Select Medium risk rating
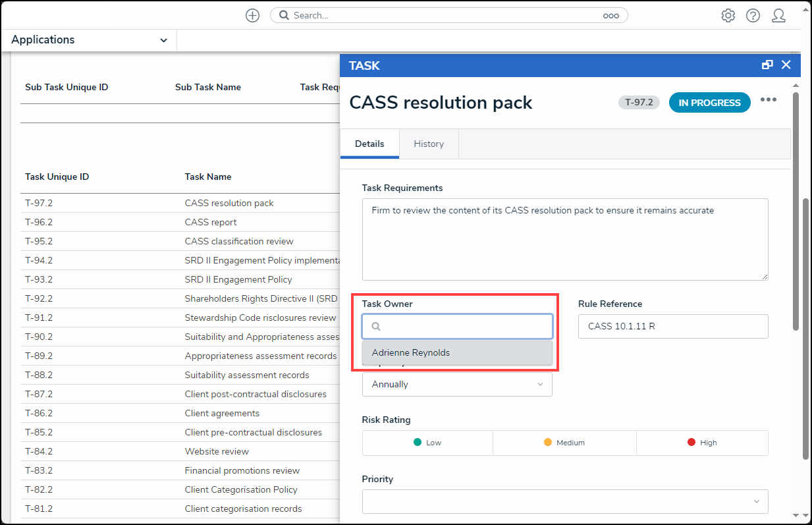812x525 pixels. [x=564, y=443]
